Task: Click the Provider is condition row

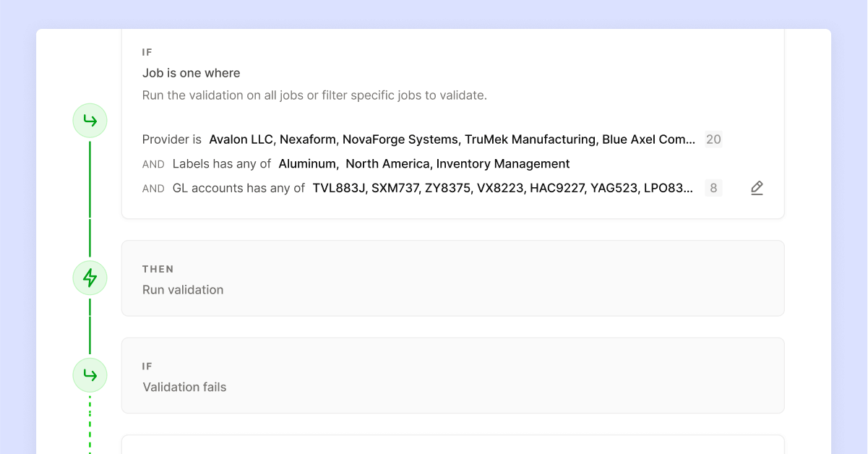Action: coord(171,139)
